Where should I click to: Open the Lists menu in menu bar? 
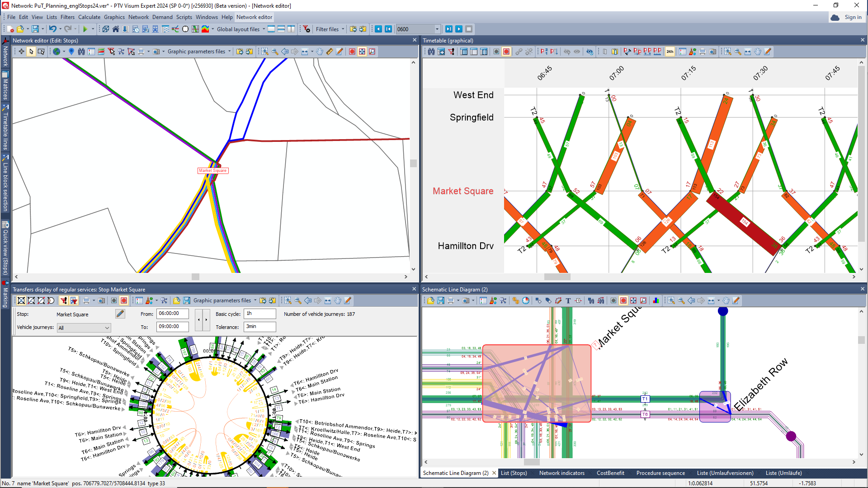(51, 17)
